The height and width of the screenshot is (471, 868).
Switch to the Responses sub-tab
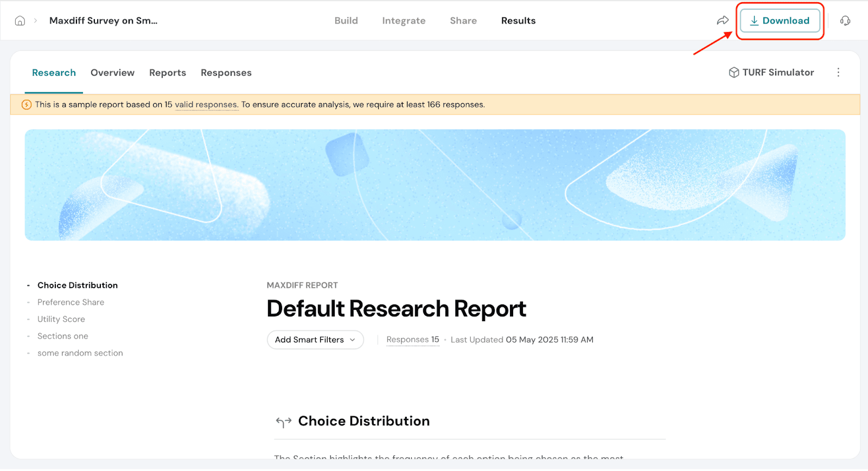(226, 73)
